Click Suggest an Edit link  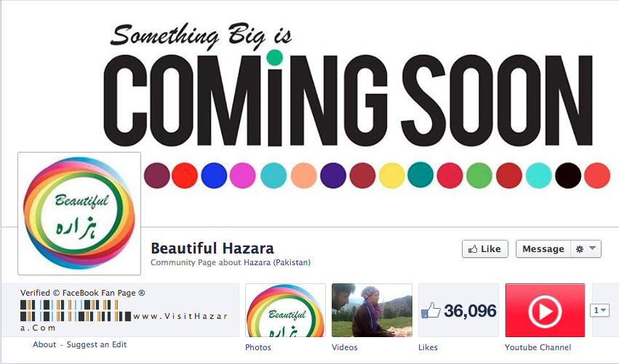[96, 344]
